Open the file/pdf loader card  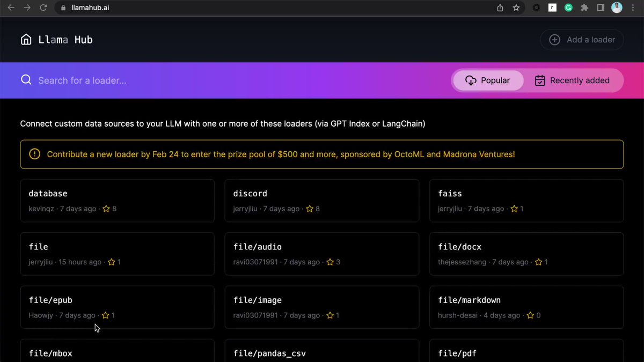click(526, 351)
